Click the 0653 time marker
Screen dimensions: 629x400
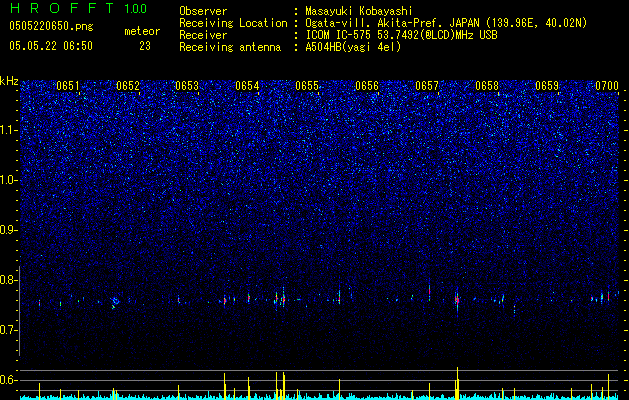187,86
